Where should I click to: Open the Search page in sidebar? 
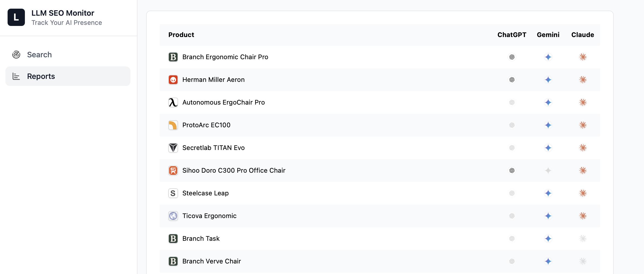coord(39,55)
